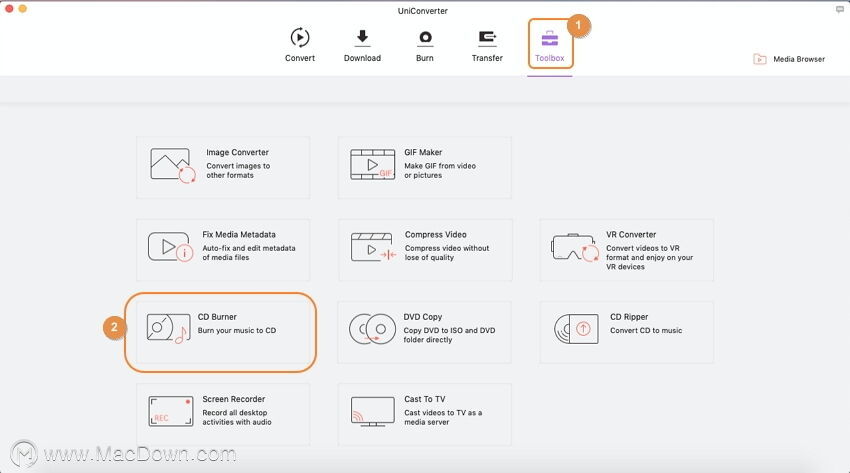Click the GIF Maker film icon

(x=372, y=165)
